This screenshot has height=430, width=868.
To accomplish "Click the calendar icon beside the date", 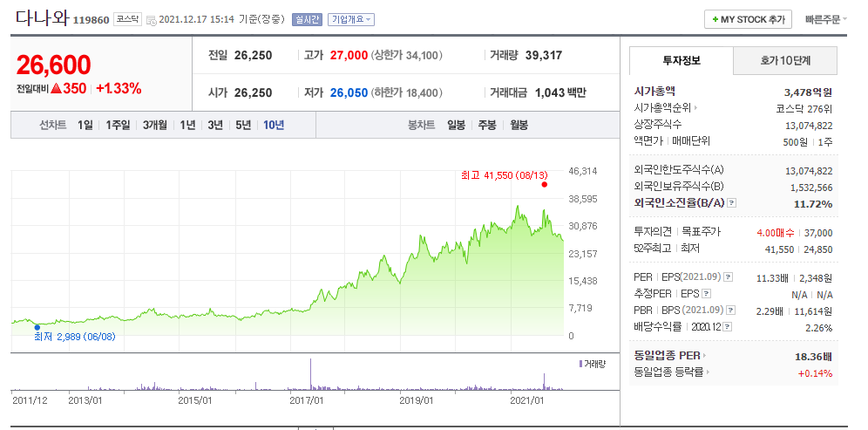I will 151,21.
